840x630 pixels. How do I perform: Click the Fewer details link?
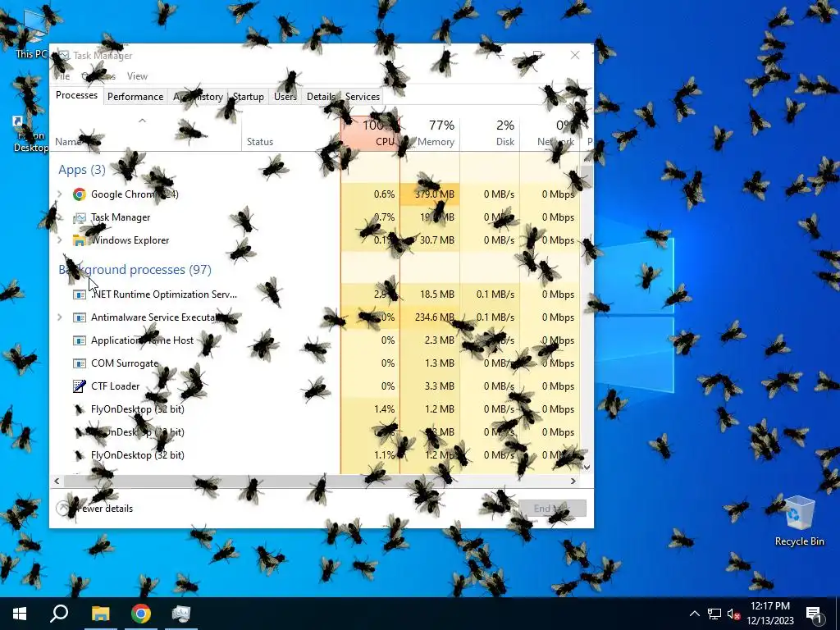click(95, 509)
